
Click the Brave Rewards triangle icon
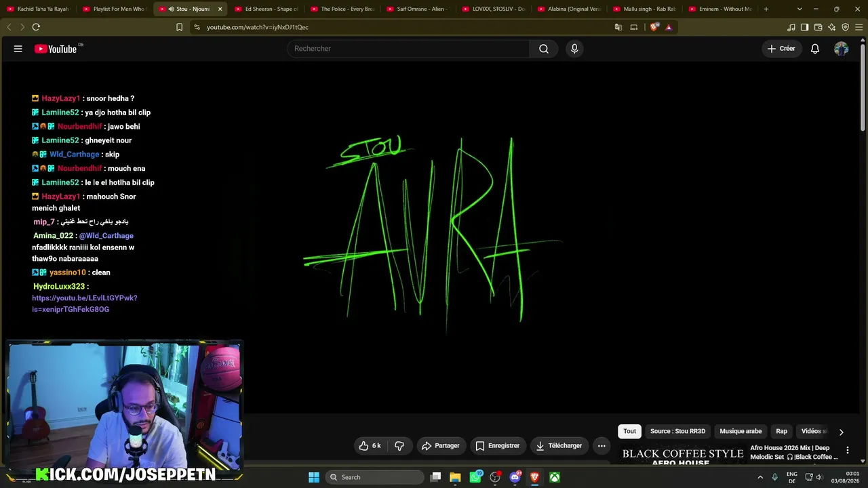tap(669, 27)
